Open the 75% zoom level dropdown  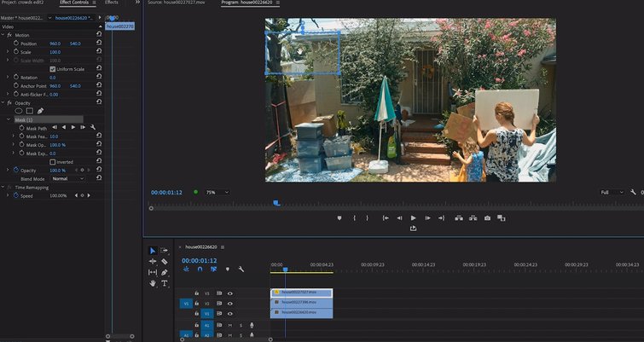point(218,193)
